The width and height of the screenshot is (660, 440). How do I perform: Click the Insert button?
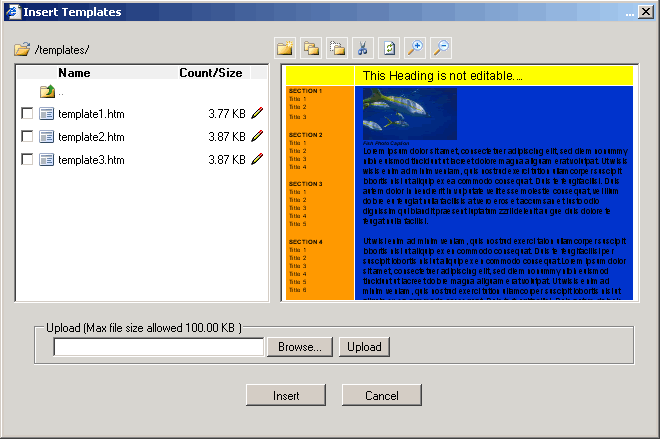(286, 395)
